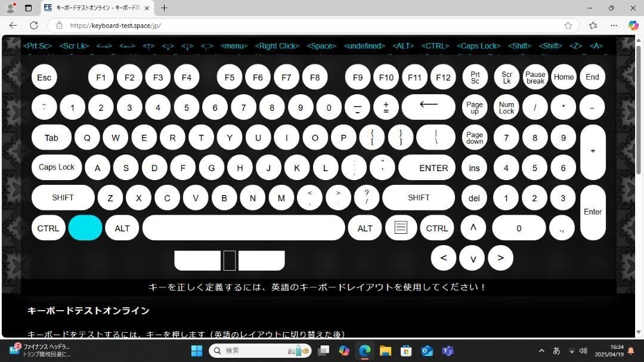This screenshot has height=362, width=644.
Task: Click the M letter key
Action: point(281,198)
